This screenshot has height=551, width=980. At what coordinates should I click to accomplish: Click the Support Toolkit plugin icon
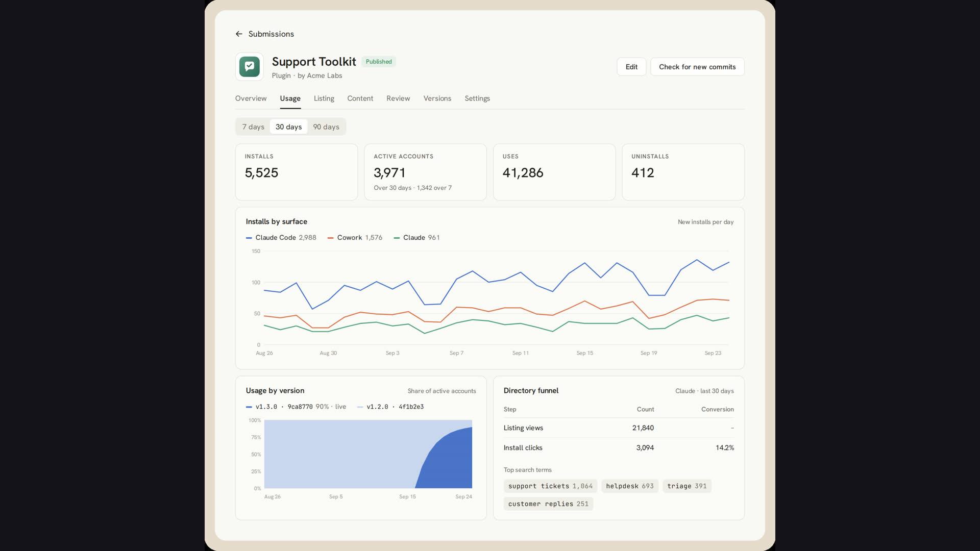point(250,67)
